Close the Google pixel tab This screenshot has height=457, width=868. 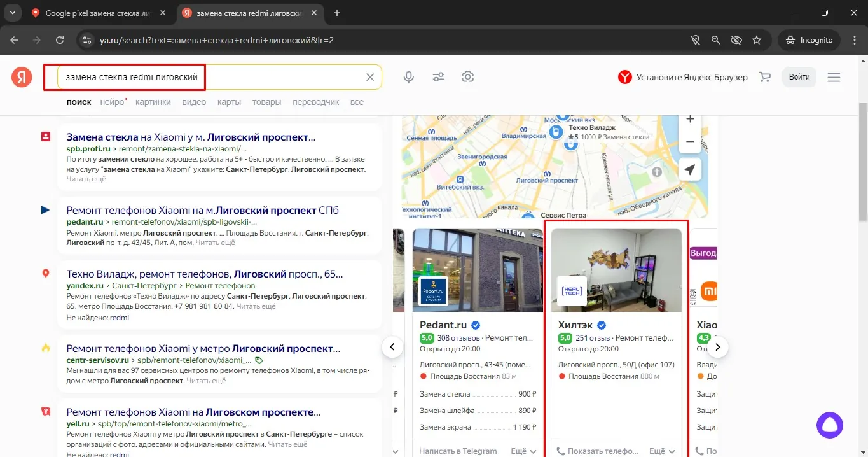(164, 13)
